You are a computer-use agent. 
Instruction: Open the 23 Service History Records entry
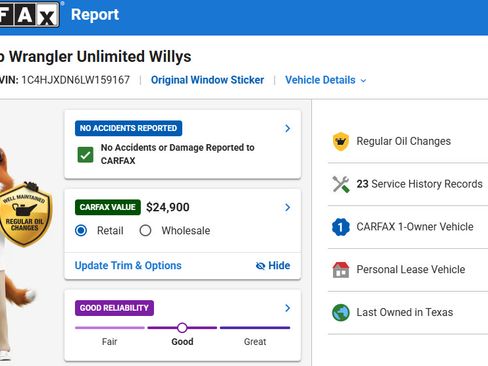419,184
